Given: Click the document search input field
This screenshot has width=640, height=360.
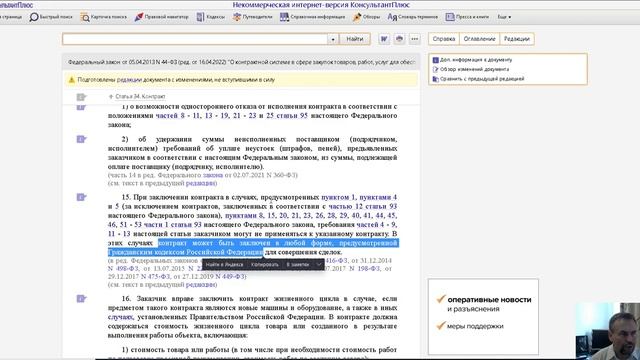Looking at the screenshot, I should point(195,39).
